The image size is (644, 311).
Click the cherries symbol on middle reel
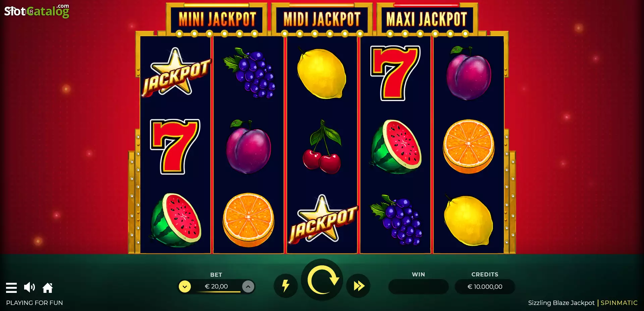(322, 147)
